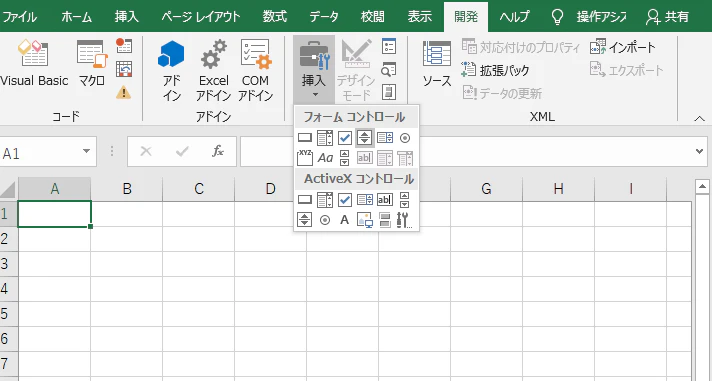The height and width of the screenshot is (381, 712).
Task: Open the マクロ (Macros) dialog
Action: point(92,63)
